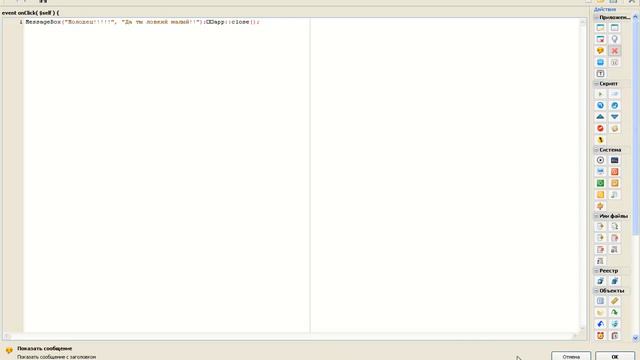
Task: Select the empty window form icon
Action: coord(614,28)
